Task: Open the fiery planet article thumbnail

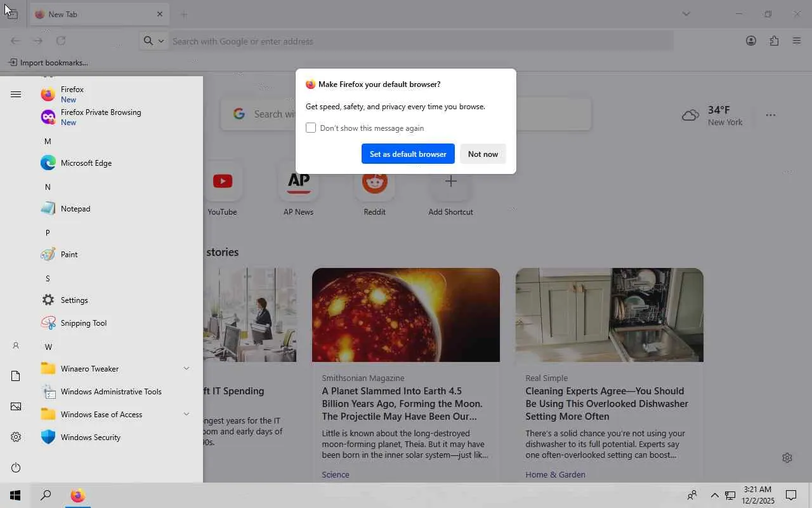Action: click(x=406, y=315)
